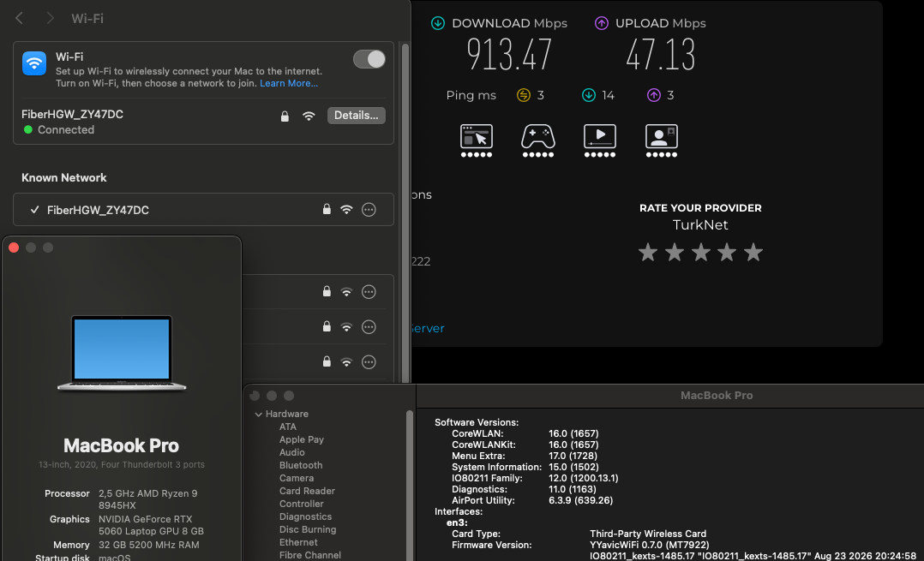
Task: Collapse the Hardware tree in System Information
Action: [x=258, y=415]
